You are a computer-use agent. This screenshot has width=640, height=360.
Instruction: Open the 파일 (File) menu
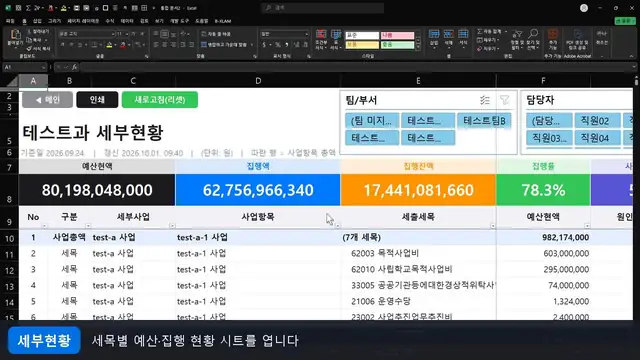click(10, 21)
